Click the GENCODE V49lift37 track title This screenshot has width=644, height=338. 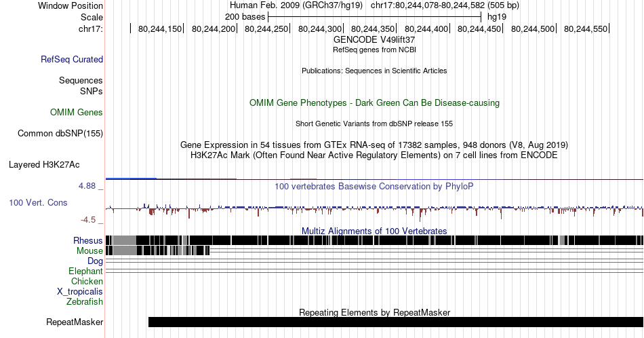click(374, 40)
